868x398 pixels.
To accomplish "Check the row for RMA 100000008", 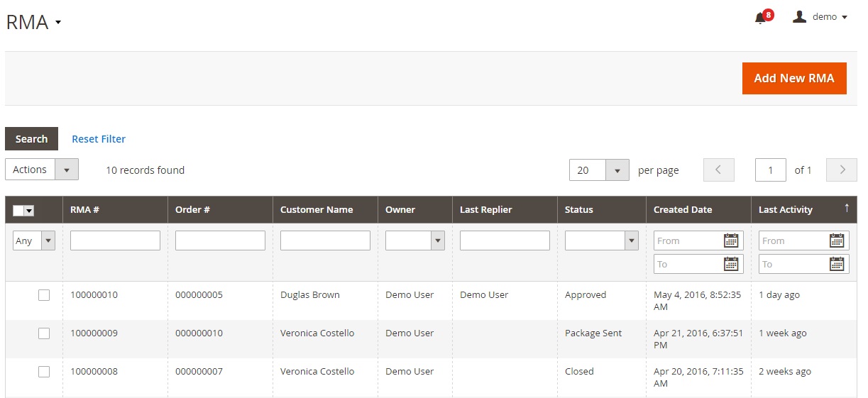I will tap(44, 372).
